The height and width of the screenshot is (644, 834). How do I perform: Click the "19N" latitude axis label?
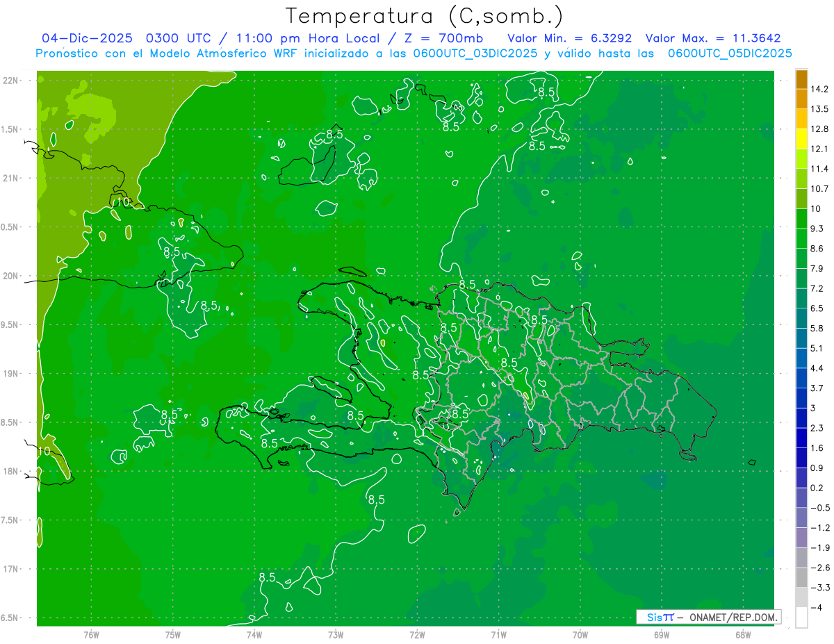[x=11, y=374]
